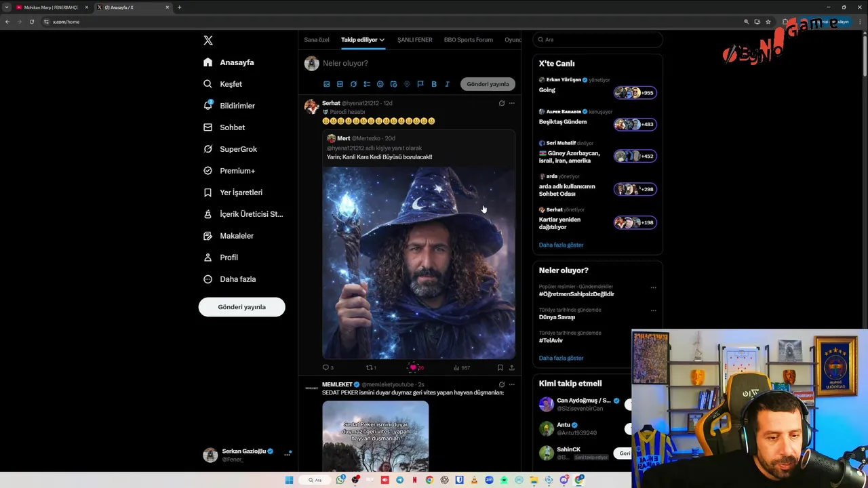Click the Ara search box on X

click(597, 39)
